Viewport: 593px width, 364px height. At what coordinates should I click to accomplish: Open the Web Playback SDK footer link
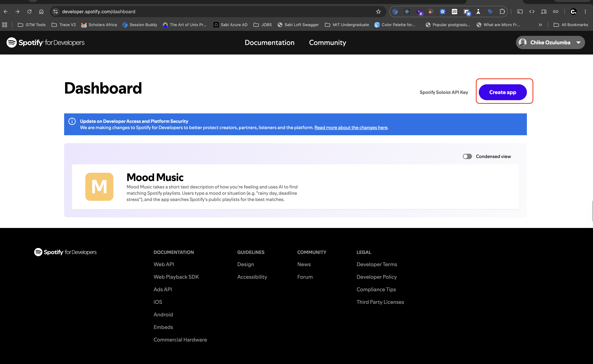tap(176, 277)
